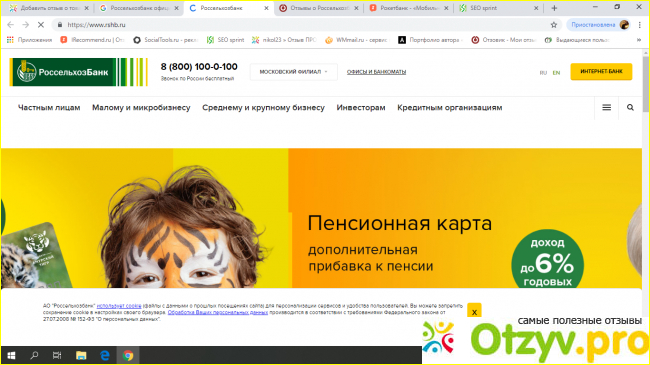
Task: Click the site search magnifier icon
Action: pyautogui.click(x=630, y=107)
